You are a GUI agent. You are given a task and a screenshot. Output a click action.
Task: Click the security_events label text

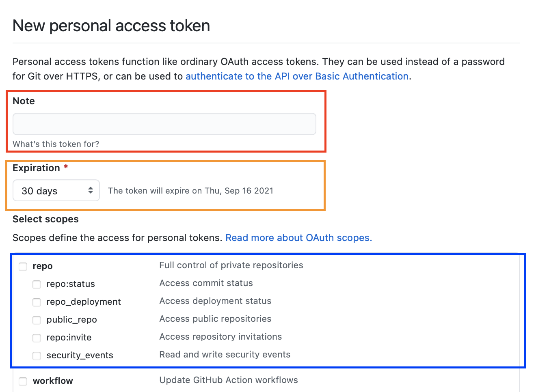coord(80,355)
